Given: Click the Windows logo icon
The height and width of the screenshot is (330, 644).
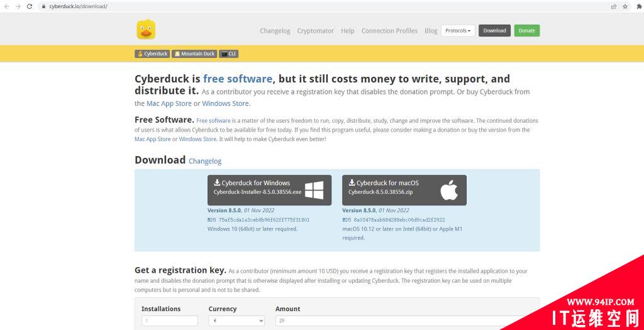Looking at the screenshot, I should click(x=314, y=191).
